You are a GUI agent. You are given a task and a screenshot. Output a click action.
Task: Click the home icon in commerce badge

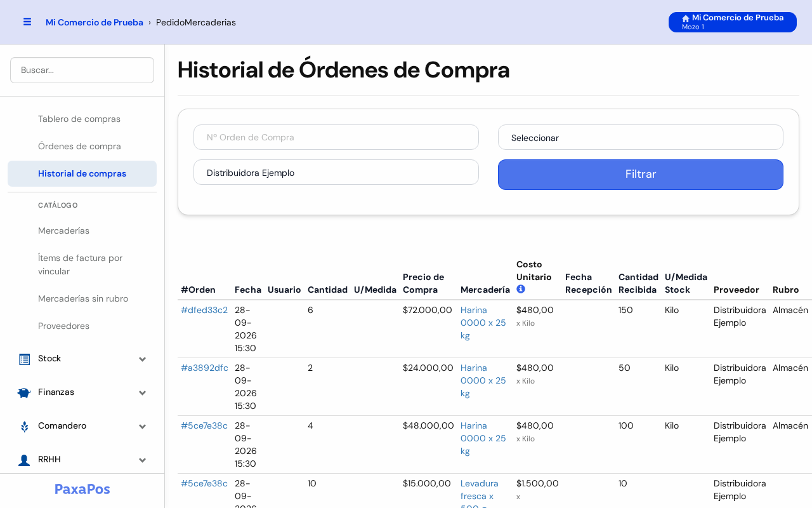[x=686, y=18]
